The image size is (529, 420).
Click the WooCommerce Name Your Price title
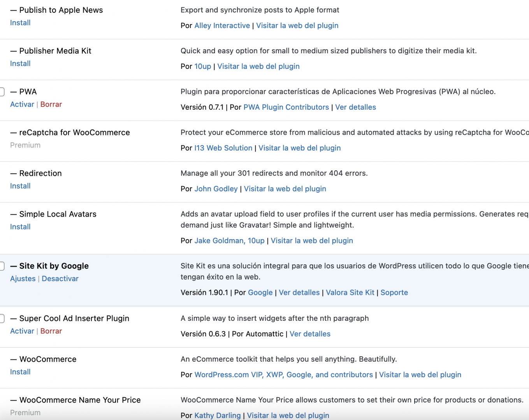pos(80,400)
